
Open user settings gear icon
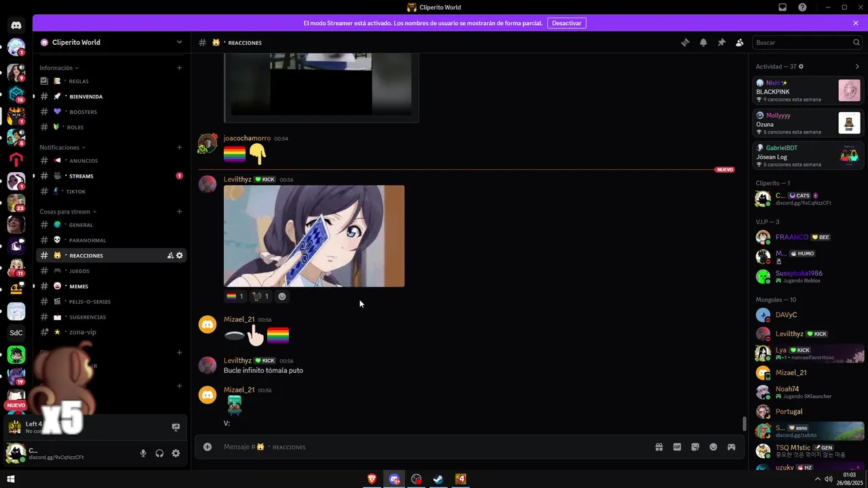tap(176, 453)
